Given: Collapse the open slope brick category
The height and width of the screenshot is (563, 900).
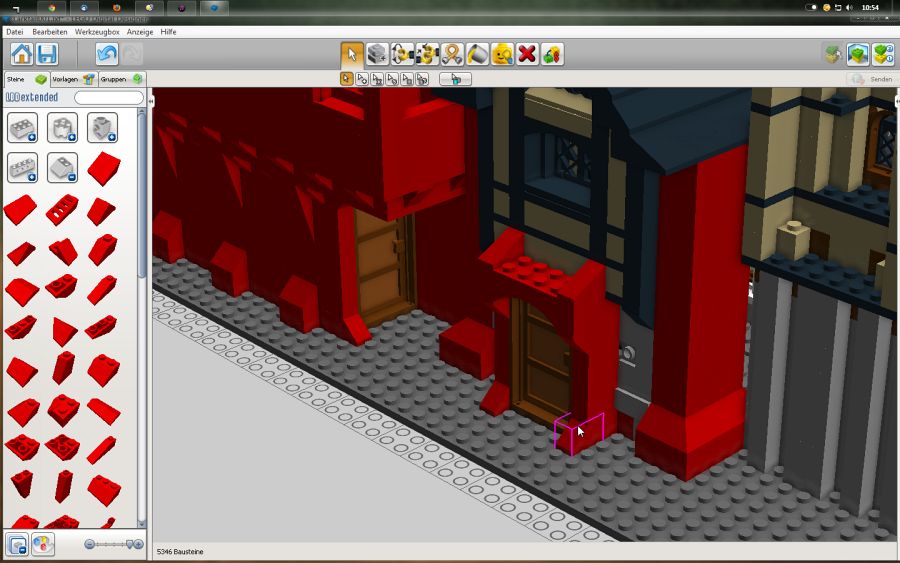Looking at the screenshot, I should (62, 167).
